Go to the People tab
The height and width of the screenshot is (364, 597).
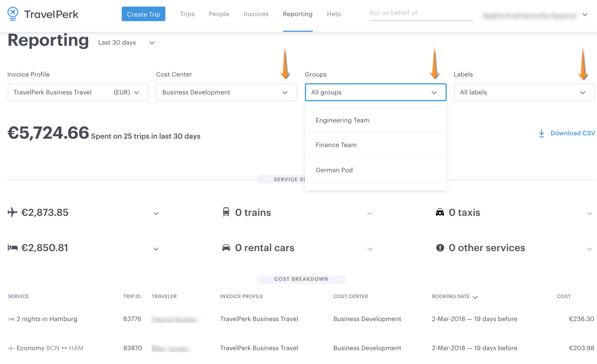[219, 14]
